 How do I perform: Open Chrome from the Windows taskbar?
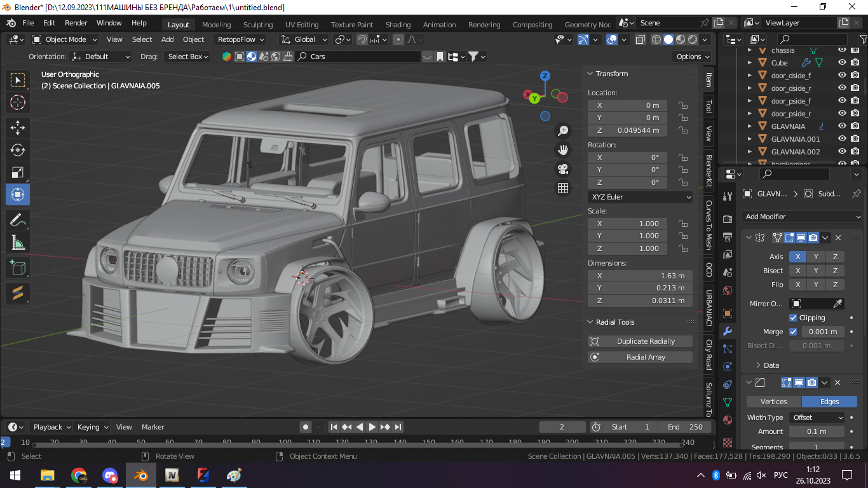tap(79, 475)
